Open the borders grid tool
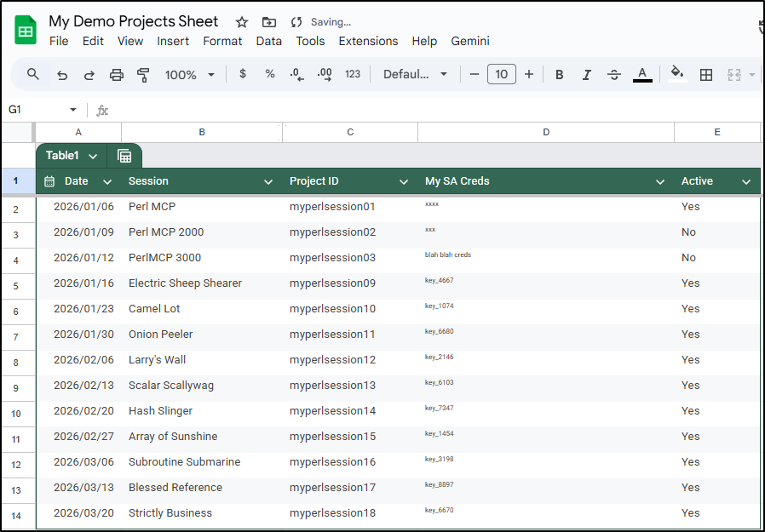The height and width of the screenshot is (532, 765). click(706, 75)
